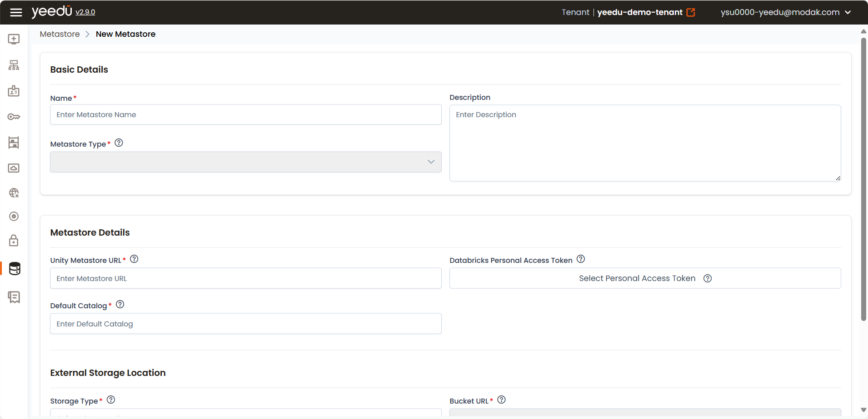Screen dimensions: 868x419
Task: Click the Basic Details heading
Action: (79, 69)
